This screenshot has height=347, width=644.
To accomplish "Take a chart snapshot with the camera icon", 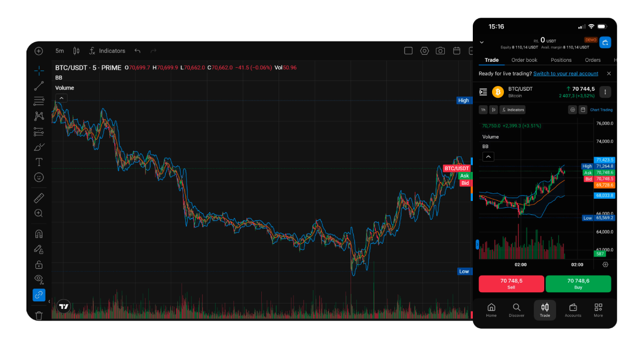I will [x=440, y=50].
